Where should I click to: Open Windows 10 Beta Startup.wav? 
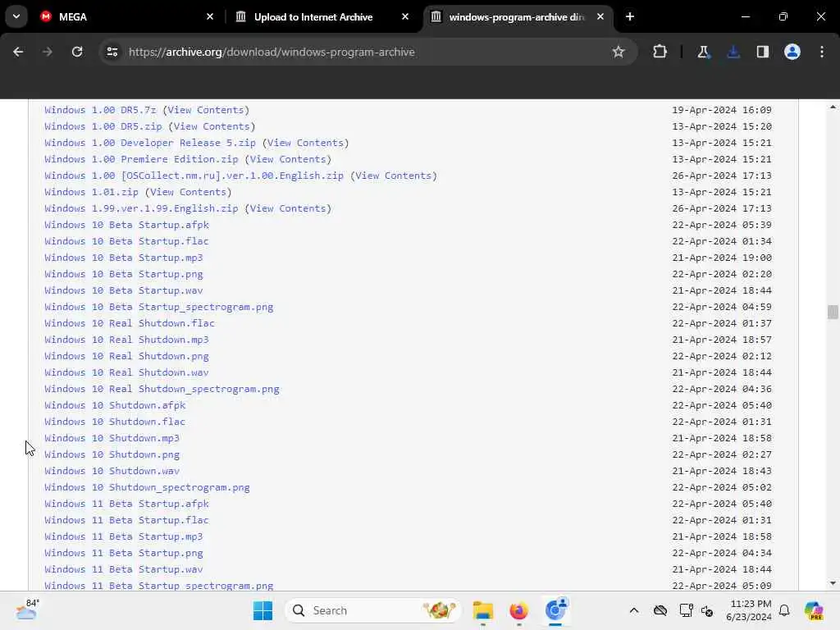[x=124, y=290]
